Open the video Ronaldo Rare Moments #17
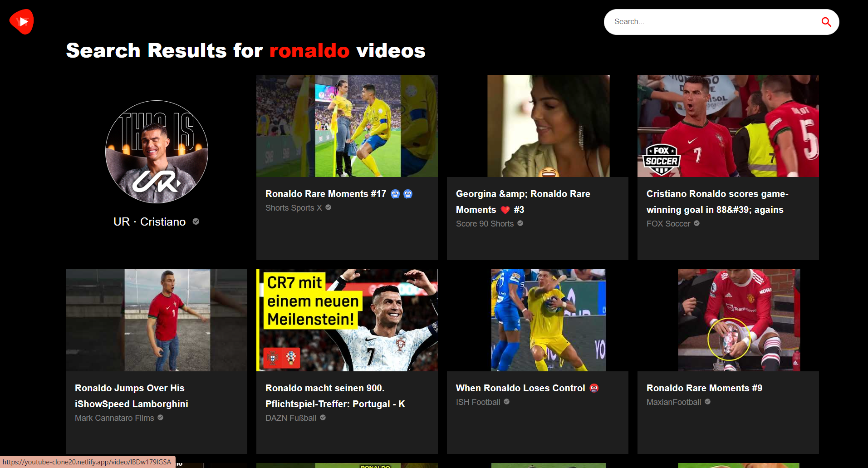This screenshot has height=468, width=868. (x=347, y=126)
